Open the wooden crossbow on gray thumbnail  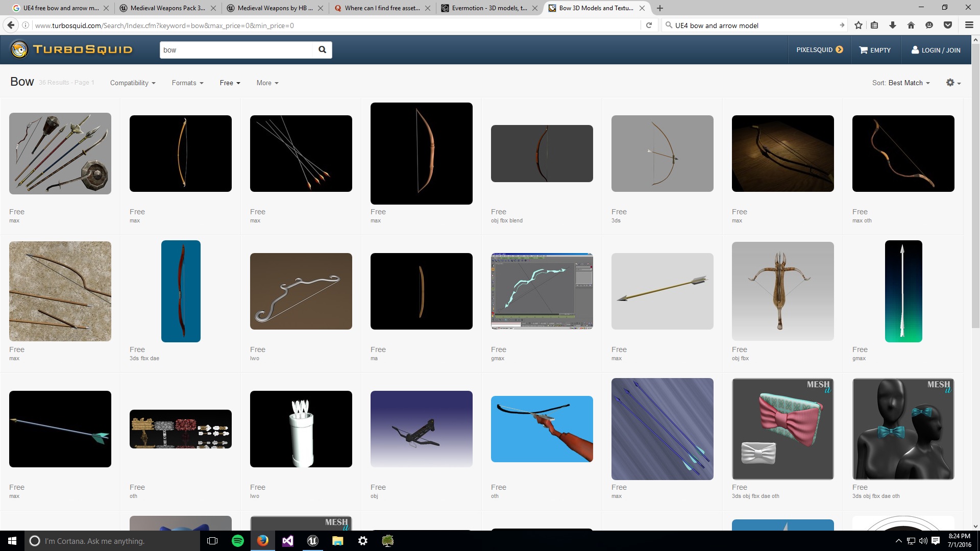[x=783, y=291]
